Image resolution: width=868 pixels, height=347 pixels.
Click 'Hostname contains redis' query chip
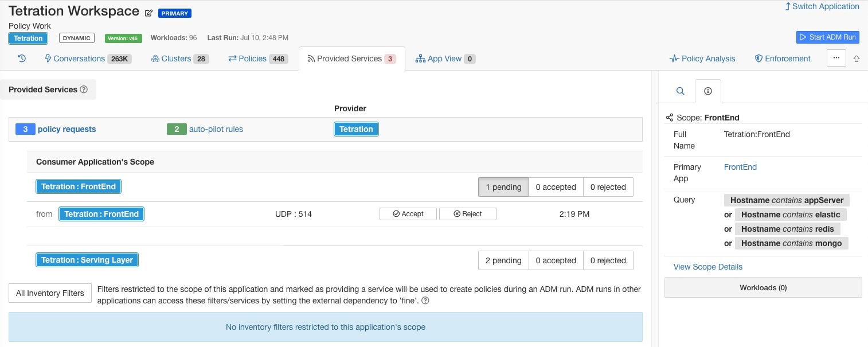click(787, 229)
